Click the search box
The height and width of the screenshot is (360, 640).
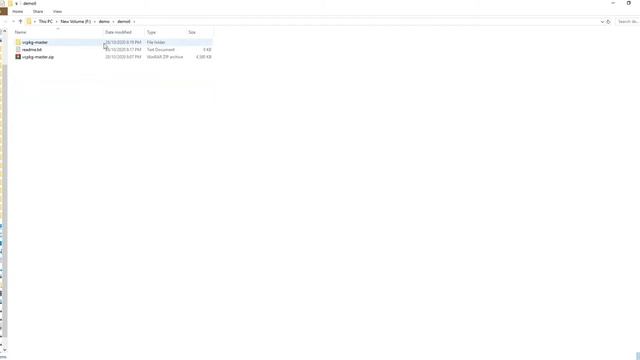pos(627,22)
